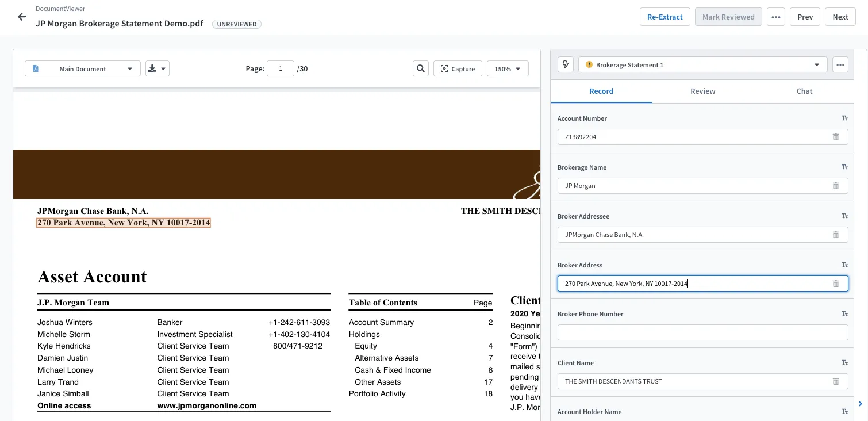
Task: Delete the Brokerage Name value
Action: [x=836, y=186]
